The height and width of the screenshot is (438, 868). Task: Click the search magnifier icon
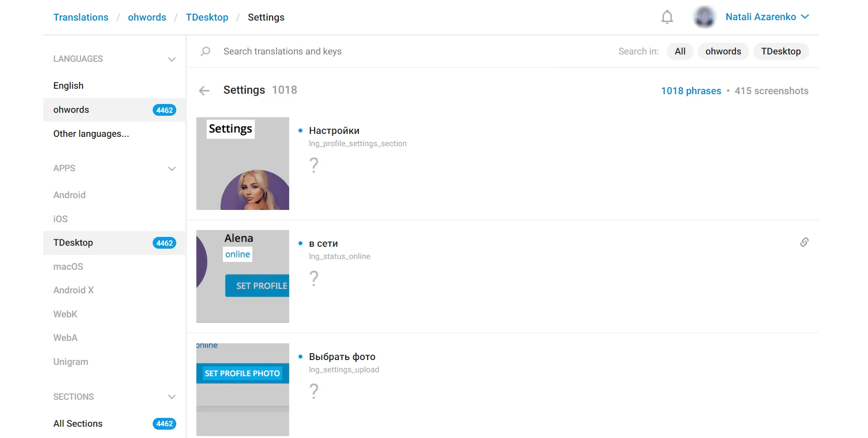[206, 51]
